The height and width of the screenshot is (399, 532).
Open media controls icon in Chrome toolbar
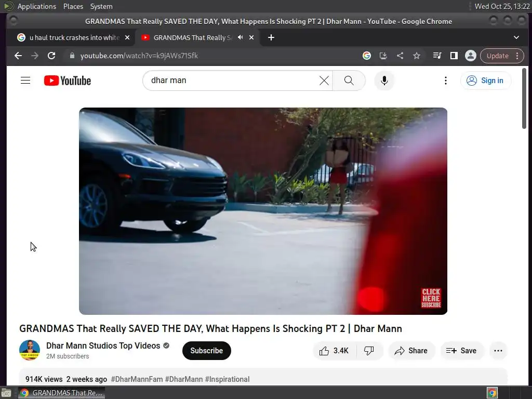(437, 56)
